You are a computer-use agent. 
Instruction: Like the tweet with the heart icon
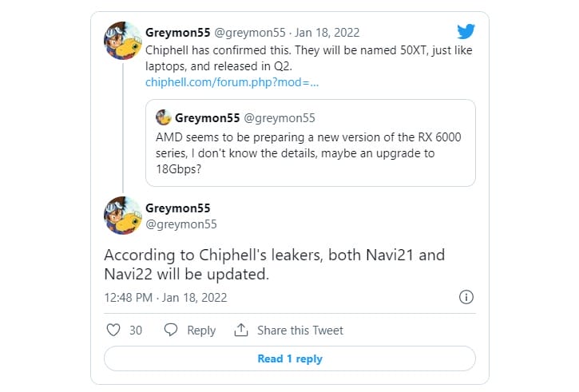pyautogui.click(x=113, y=330)
